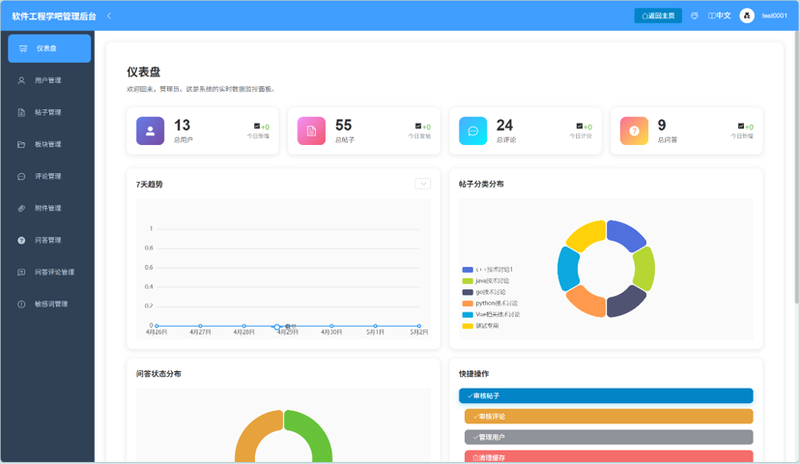The image size is (800, 464).
Task: Click the Vue相关技术讨论 legend label
Action: 498,314
